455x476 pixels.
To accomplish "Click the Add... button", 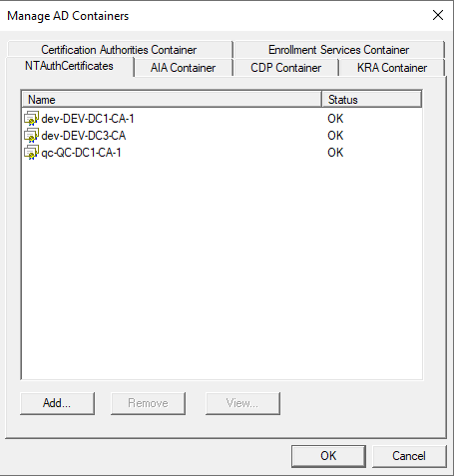I will [x=57, y=403].
